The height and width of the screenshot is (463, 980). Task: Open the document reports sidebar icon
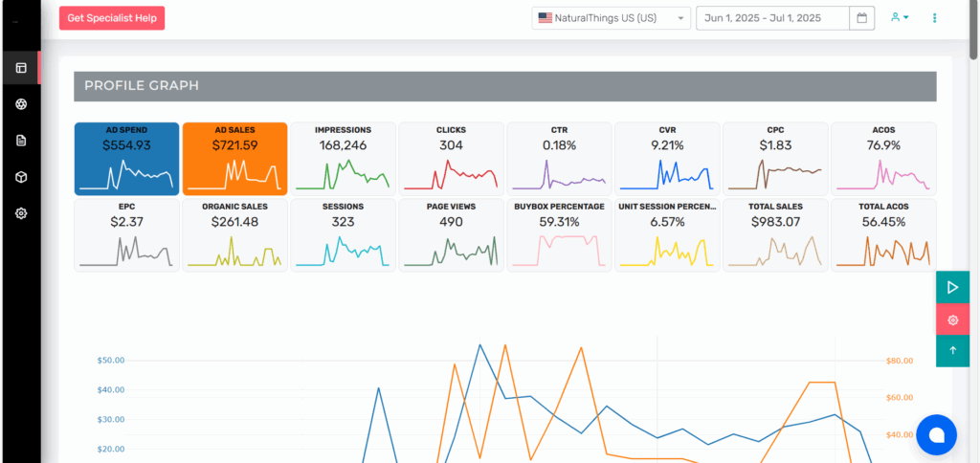pyautogui.click(x=21, y=141)
